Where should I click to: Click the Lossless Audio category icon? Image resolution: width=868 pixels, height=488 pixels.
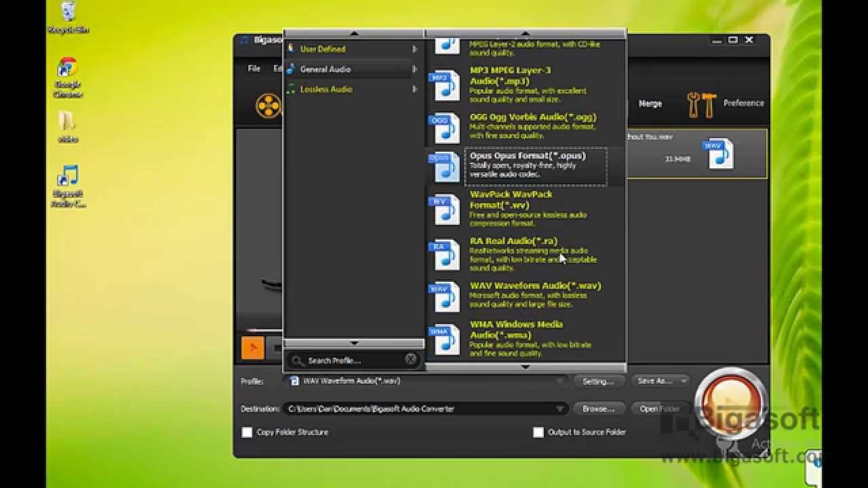point(291,89)
